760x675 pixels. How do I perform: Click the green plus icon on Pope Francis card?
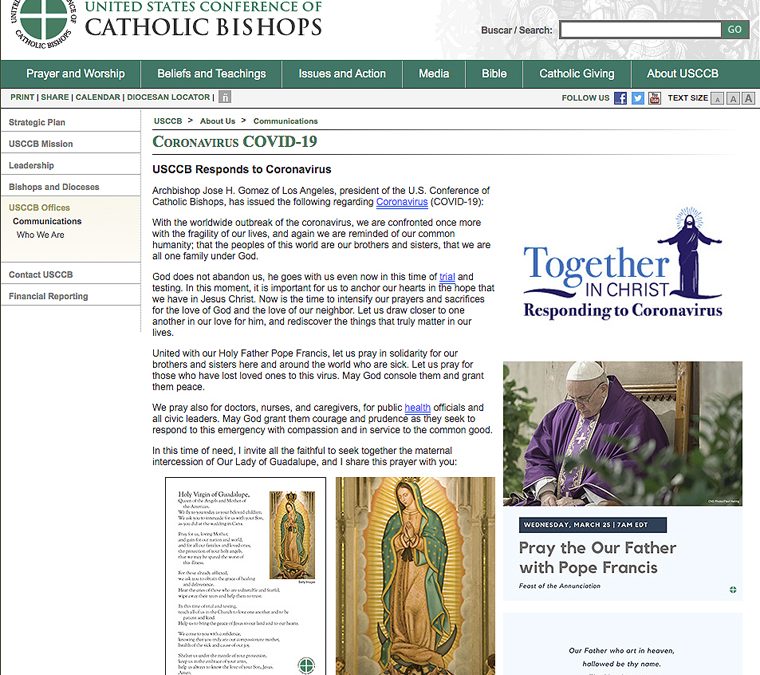(733, 590)
